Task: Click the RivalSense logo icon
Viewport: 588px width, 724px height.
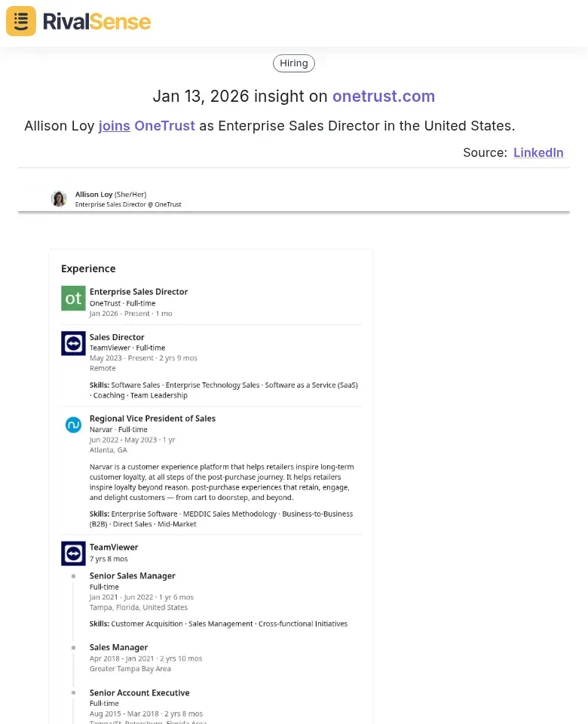Action: tap(21, 21)
